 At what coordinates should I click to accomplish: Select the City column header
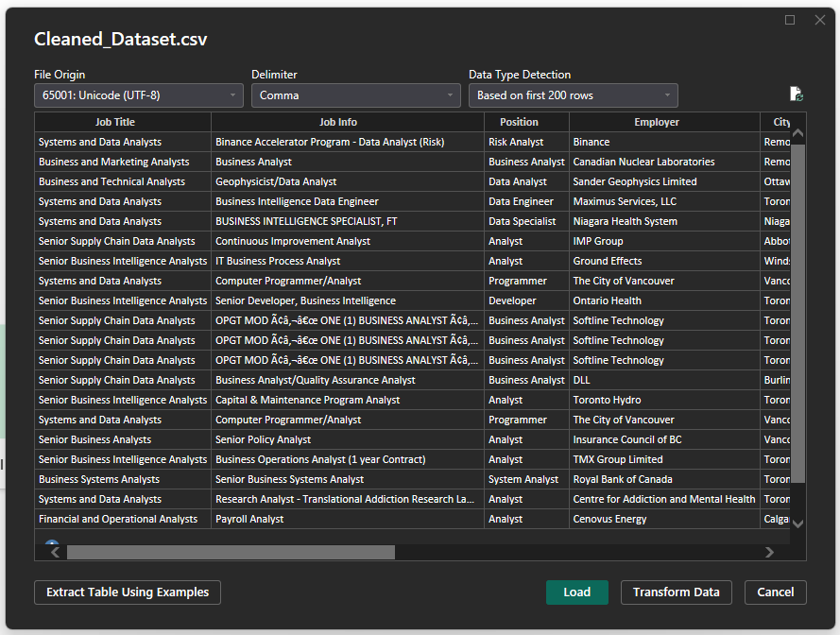tap(775, 122)
